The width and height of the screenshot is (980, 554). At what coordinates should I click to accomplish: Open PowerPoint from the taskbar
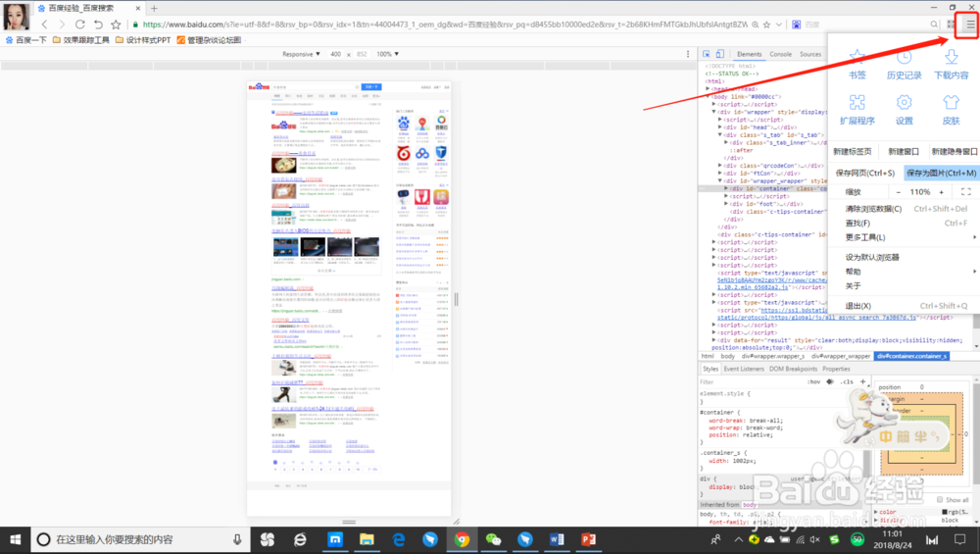pyautogui.click(x=588, y=539)
